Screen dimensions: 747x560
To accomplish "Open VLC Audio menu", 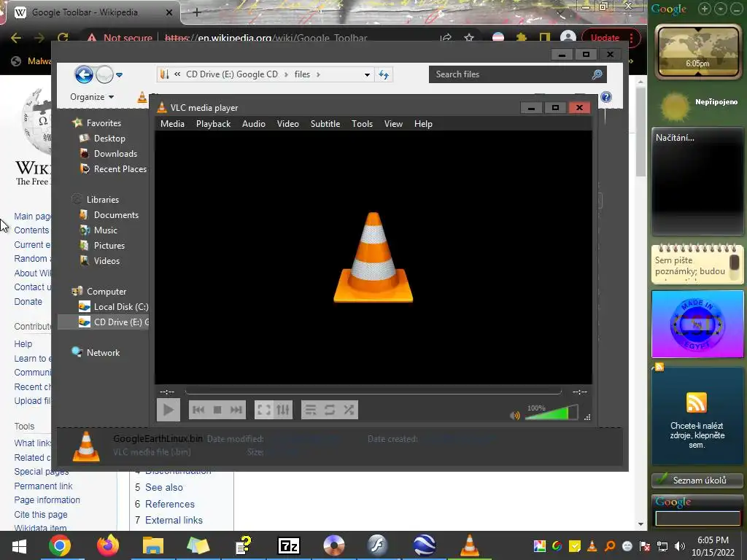I will click(253, 124).
